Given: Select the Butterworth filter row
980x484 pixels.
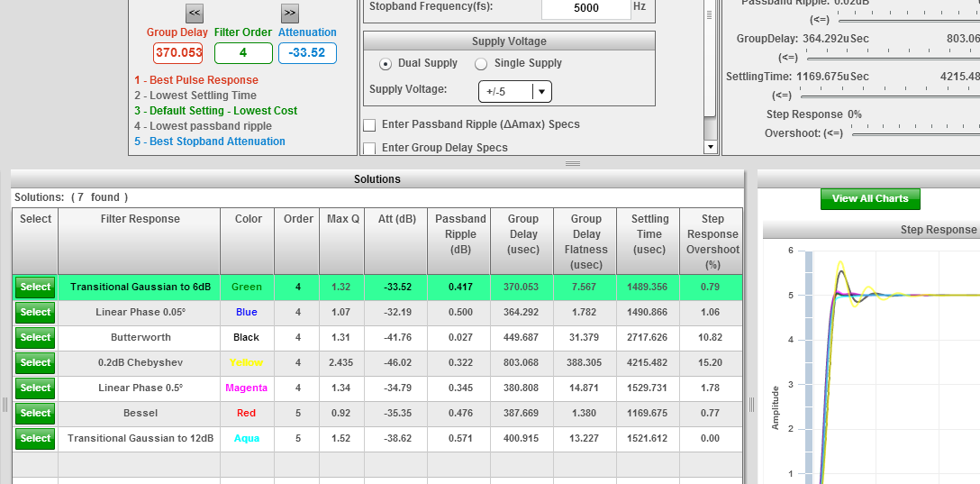Looking at the screenshot, I should 35,338.
